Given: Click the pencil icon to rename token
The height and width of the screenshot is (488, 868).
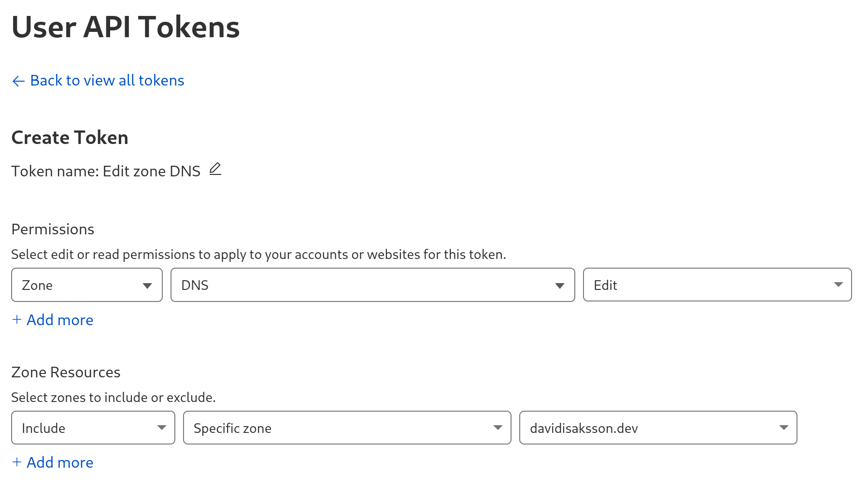Looking at the screenshot, I should pyautogui.click(x=215, y=169).
